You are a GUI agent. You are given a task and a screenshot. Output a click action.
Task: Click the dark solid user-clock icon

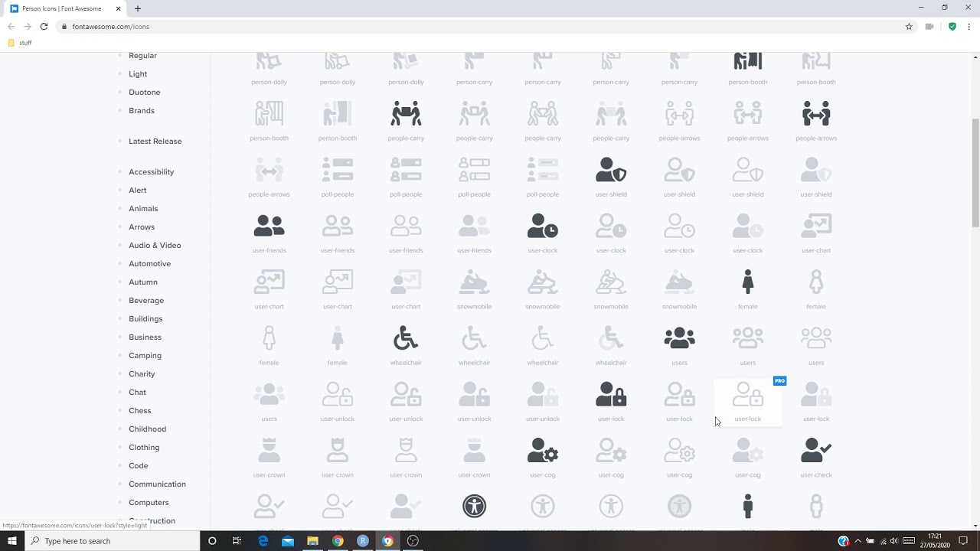pos(543,226)
